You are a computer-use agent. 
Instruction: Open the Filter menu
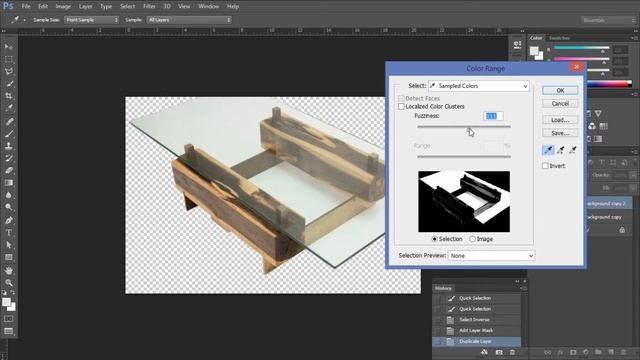[x=149, y=7]
